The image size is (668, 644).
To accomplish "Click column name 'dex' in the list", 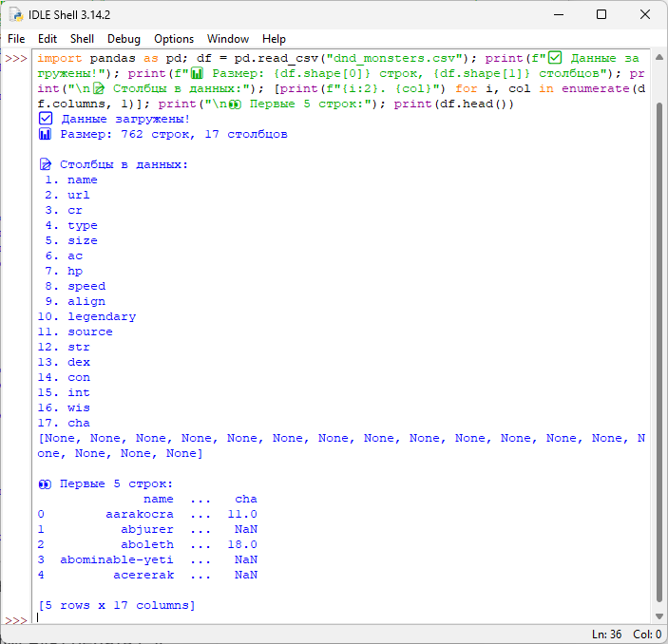I will pos(79,362).
